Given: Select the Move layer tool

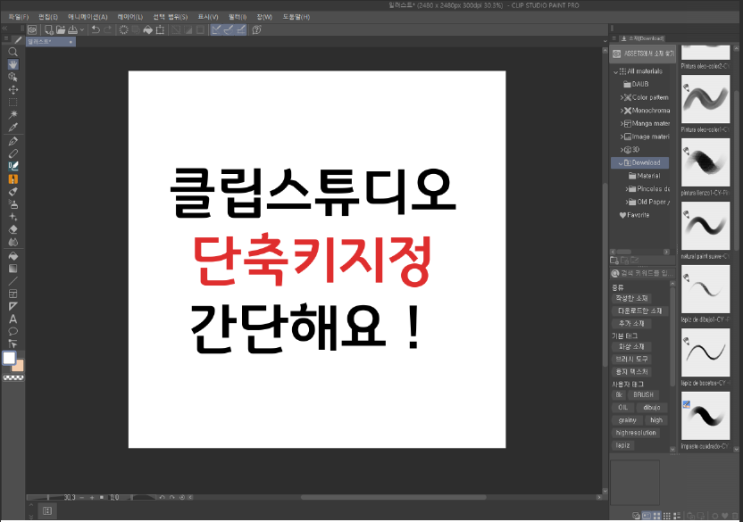Looking at the screenshot, I should (x=13, y=90).
